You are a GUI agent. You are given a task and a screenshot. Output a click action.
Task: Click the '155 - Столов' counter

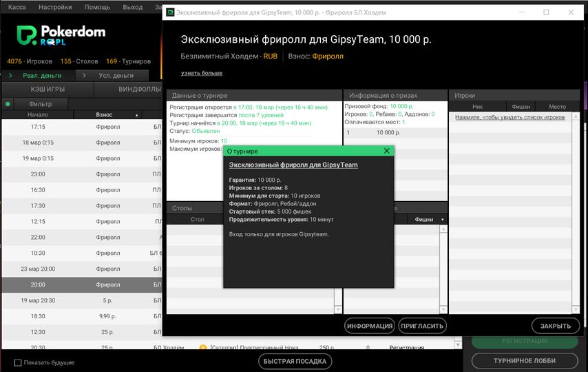79,61
